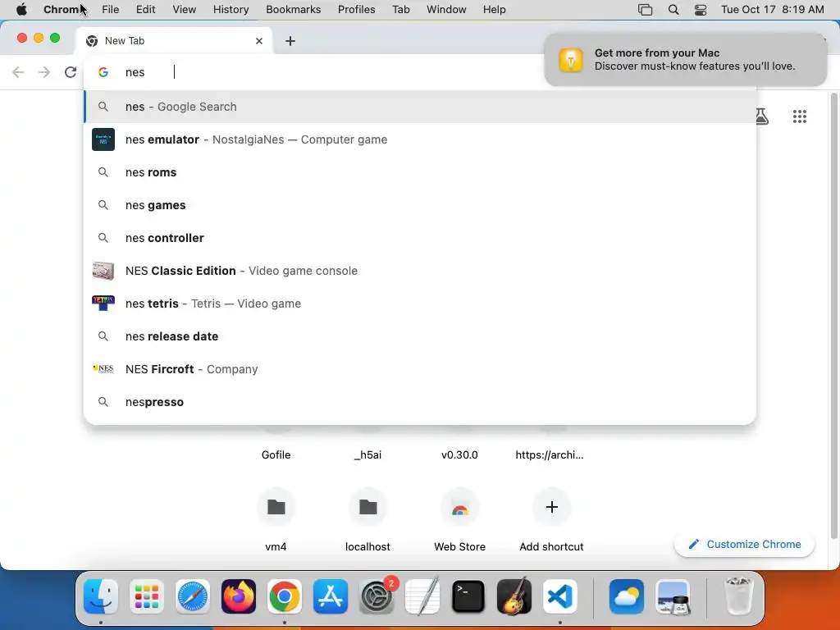Open the File menu
This screenshot has width=840, height=630.
(x=111, y=10)
